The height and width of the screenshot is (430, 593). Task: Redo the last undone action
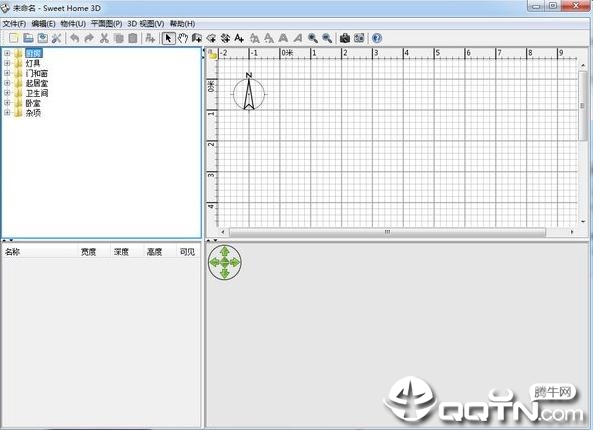pos(89,38)
